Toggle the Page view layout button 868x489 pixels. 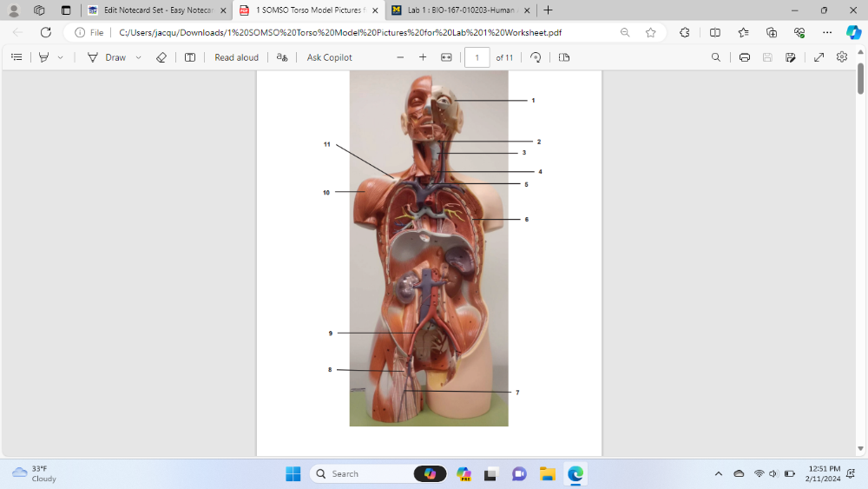564,57
